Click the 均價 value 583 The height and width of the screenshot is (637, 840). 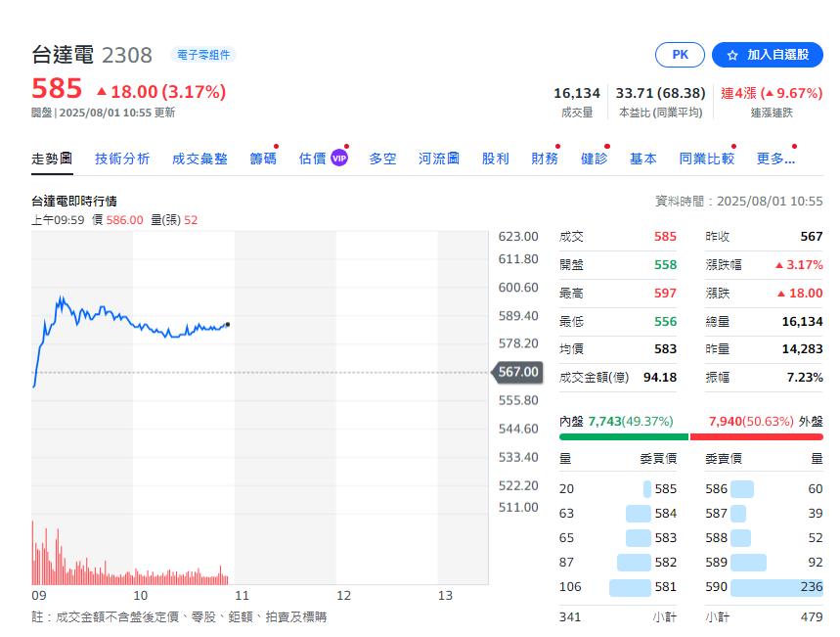click(x=665, y=349)
